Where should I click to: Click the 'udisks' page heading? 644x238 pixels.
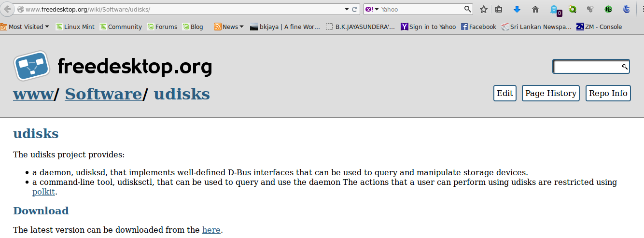36,134
